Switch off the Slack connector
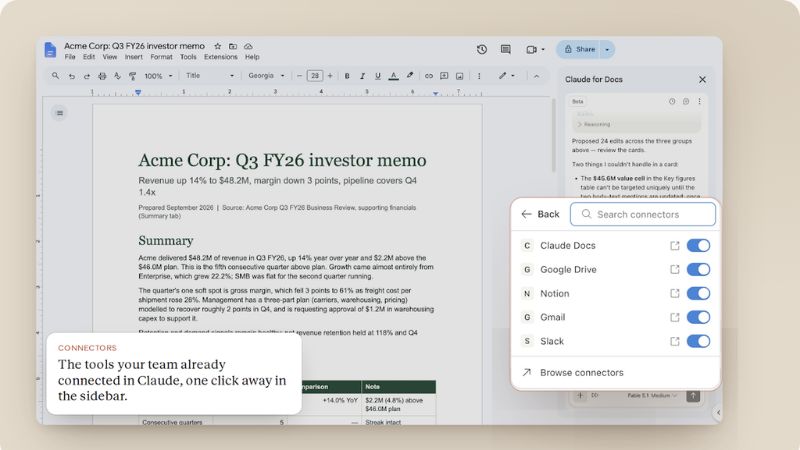The height and width of the screenshot is (450, 800). click(x=698, y=341)
